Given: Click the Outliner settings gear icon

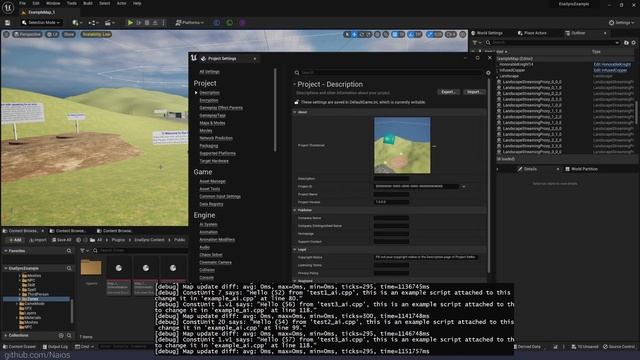Looking at the screenshot, I should tap(634, 42).
